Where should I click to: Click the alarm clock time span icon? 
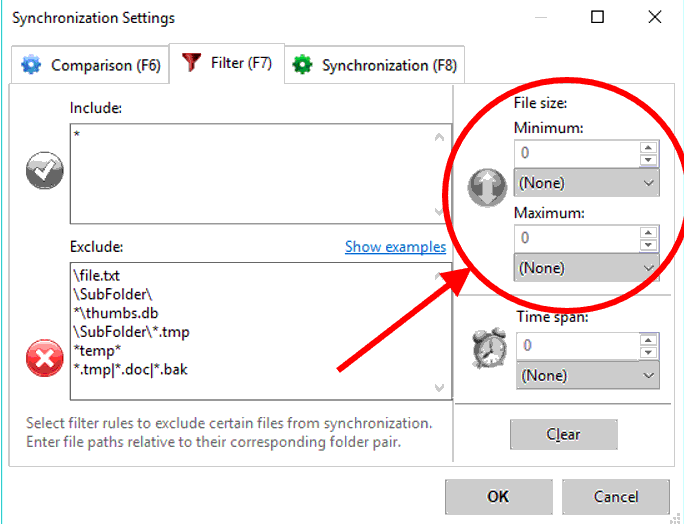[x=490, y=348]
